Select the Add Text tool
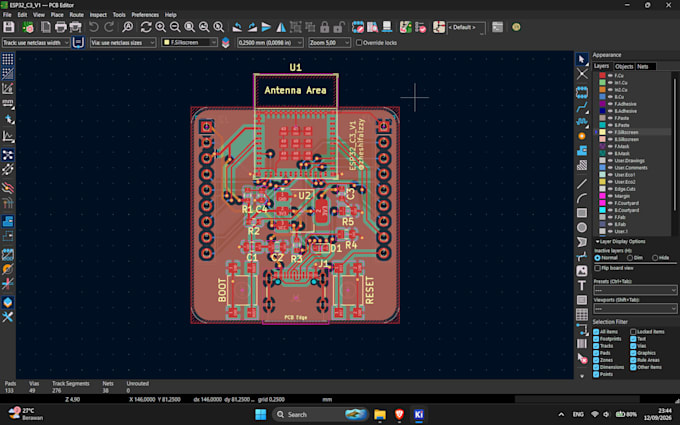The image size is (680, 425). [582, 285]
